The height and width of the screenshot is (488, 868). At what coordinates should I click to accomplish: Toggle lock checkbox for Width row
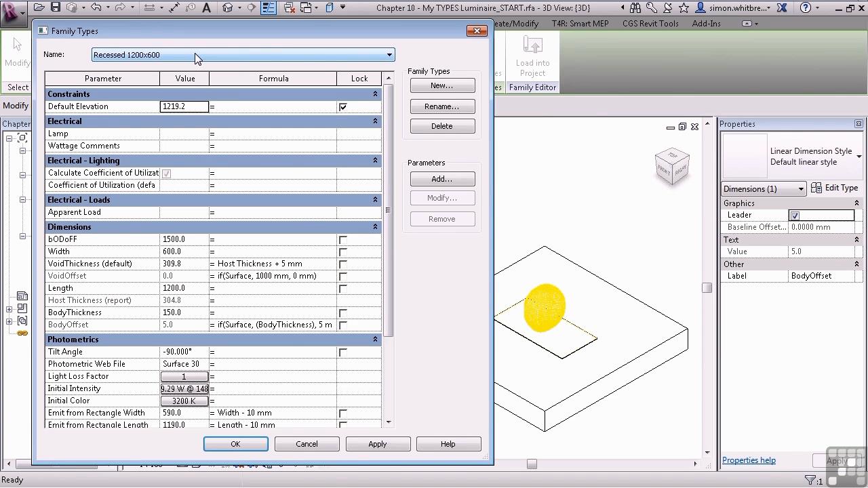pos(343,252)
